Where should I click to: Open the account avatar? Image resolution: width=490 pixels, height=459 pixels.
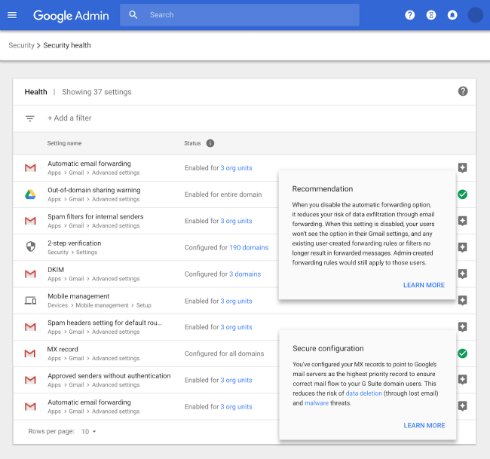pyautogui.click(x=475, y=15)
